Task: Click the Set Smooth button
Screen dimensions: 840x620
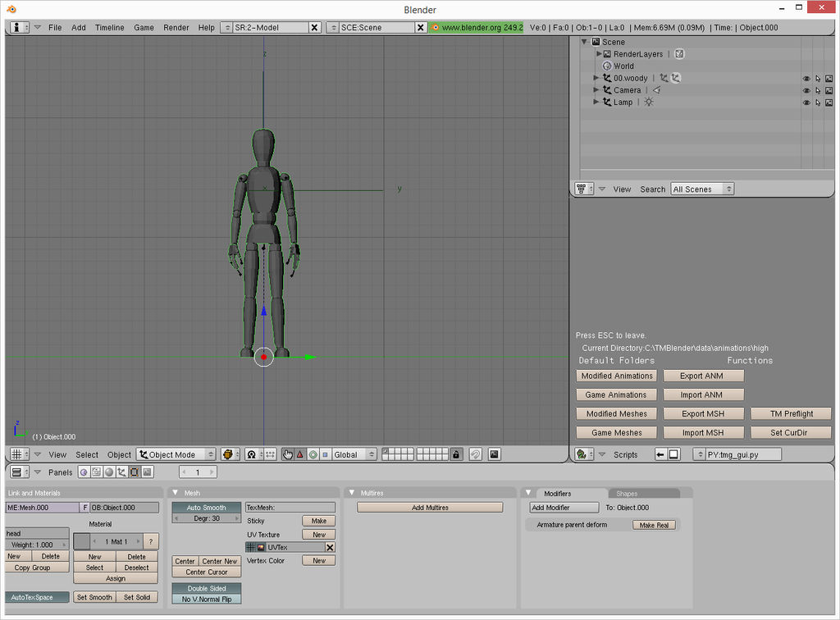Action: [x=94, y=597]
